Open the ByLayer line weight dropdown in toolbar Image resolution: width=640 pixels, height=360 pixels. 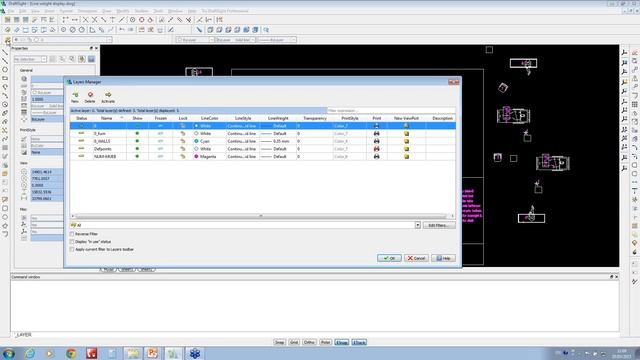293,40
